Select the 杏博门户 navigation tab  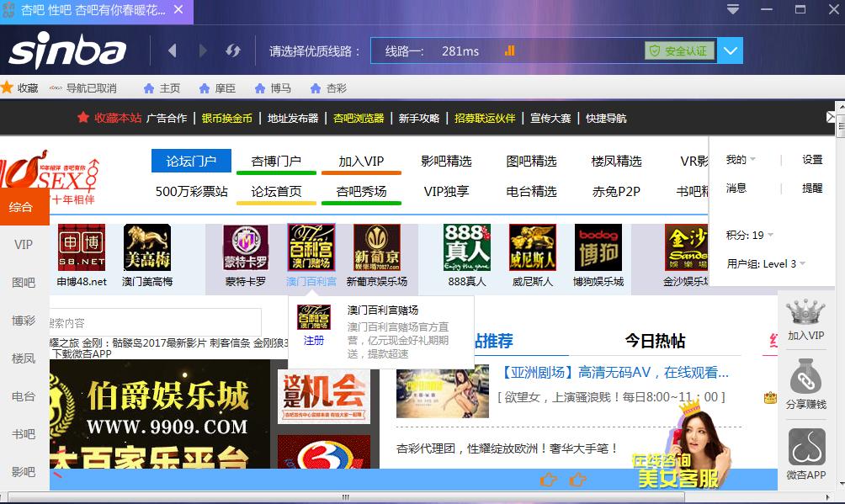[x=276, y=162]
